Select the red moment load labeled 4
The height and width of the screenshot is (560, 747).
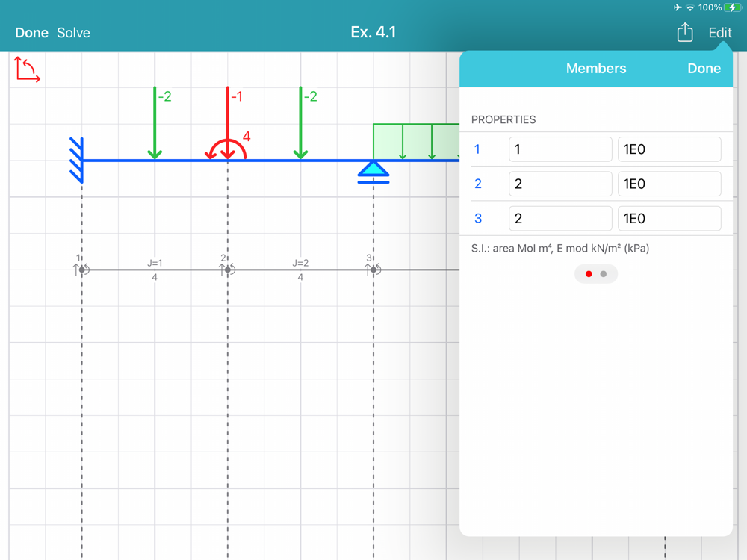tap(228, 149)
